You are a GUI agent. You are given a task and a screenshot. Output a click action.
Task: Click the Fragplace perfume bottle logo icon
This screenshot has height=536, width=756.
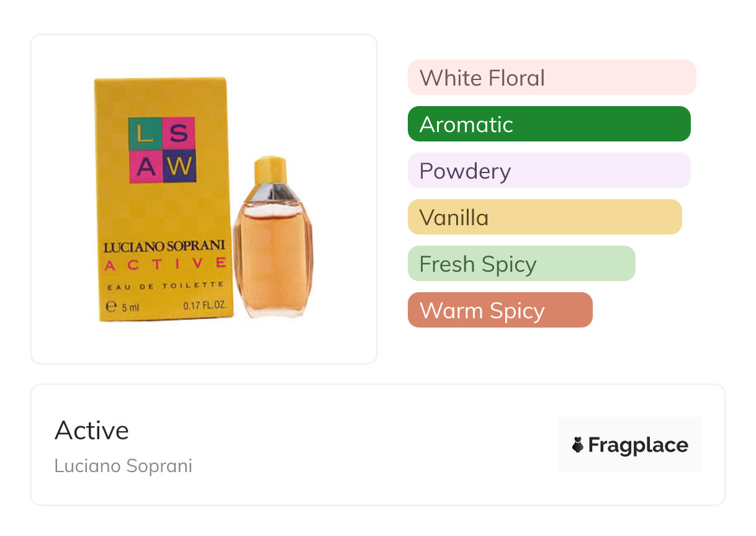pyautogui.click(x=578, y=445)
